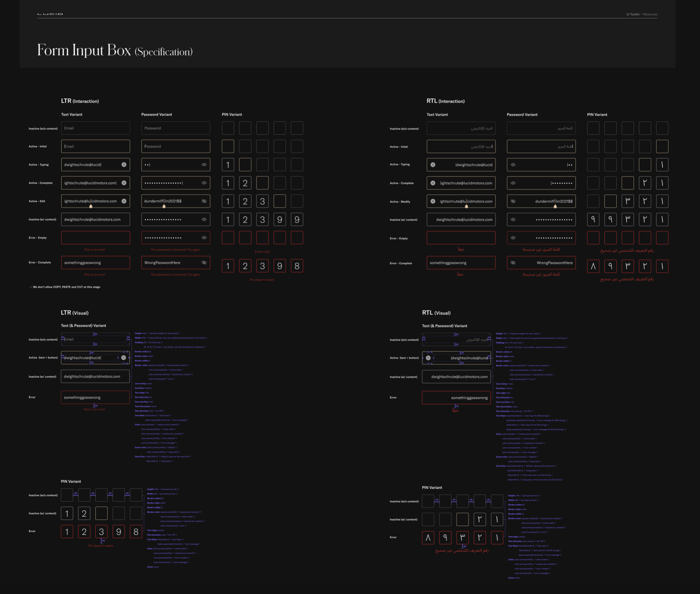
Task: Toggle eye icon in RTL Active - Complete password field
Action: 513,183
